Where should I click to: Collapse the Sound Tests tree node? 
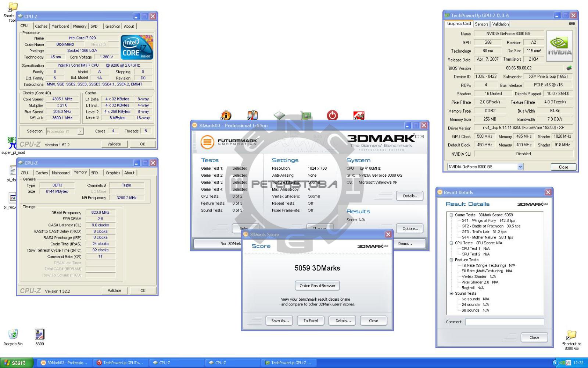point(451,293)
